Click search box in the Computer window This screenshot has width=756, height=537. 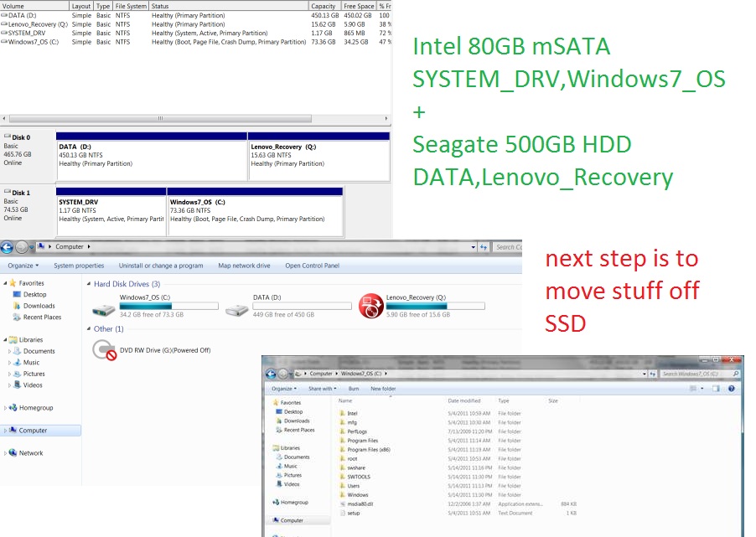tap(507, 247)
